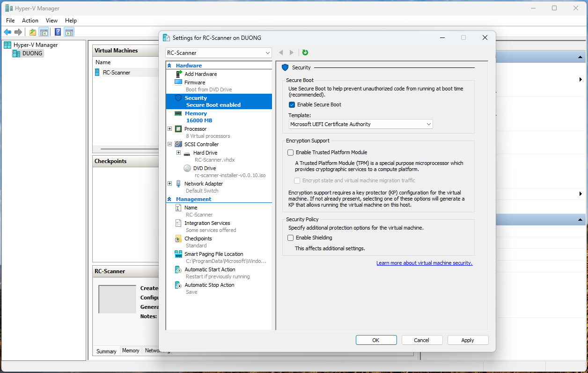Click the DVD Drive disc icon
The width and height of the screenshot is (588, 373).
click(x=187, y=168)
